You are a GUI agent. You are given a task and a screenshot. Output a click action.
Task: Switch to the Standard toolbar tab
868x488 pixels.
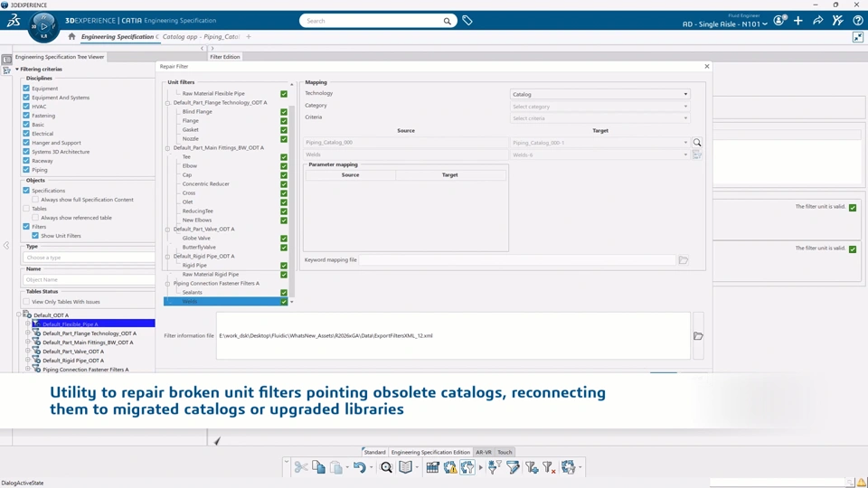pos(374,452)
